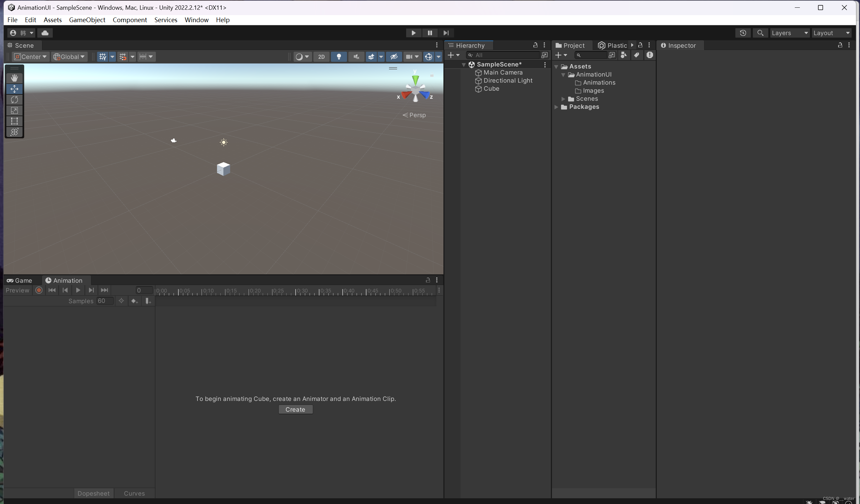Toggle Scene audio mute button
This screenshot has width=860, height=504.
356,57
